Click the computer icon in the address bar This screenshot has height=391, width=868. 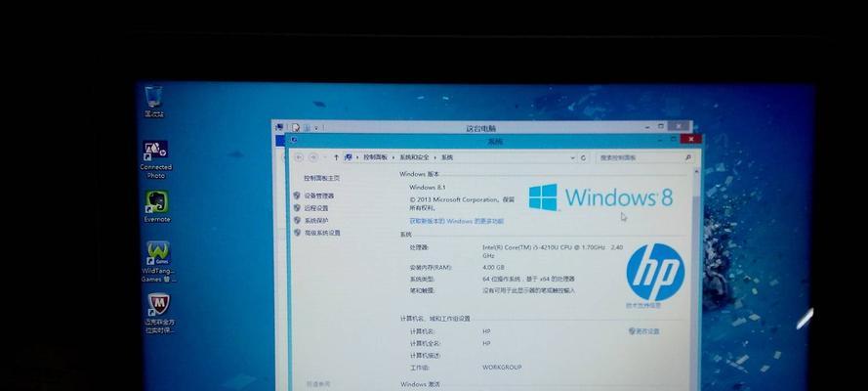pos(349,157)
